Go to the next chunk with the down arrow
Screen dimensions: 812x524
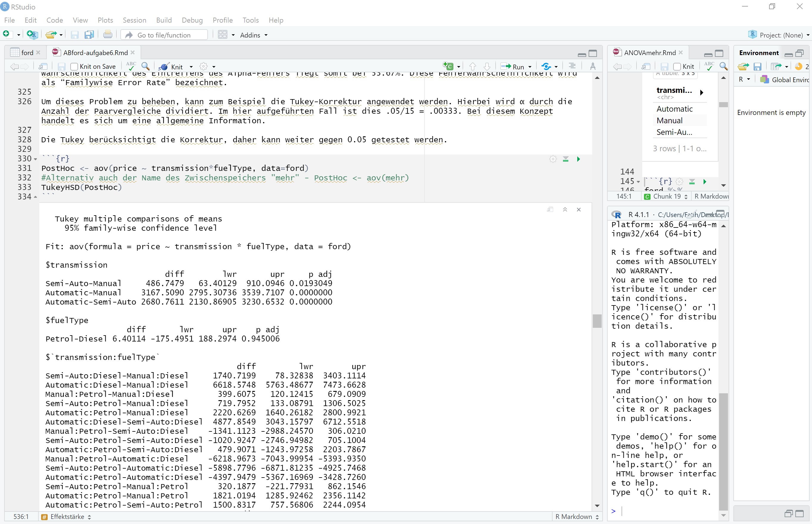click(x=487, y=66)
